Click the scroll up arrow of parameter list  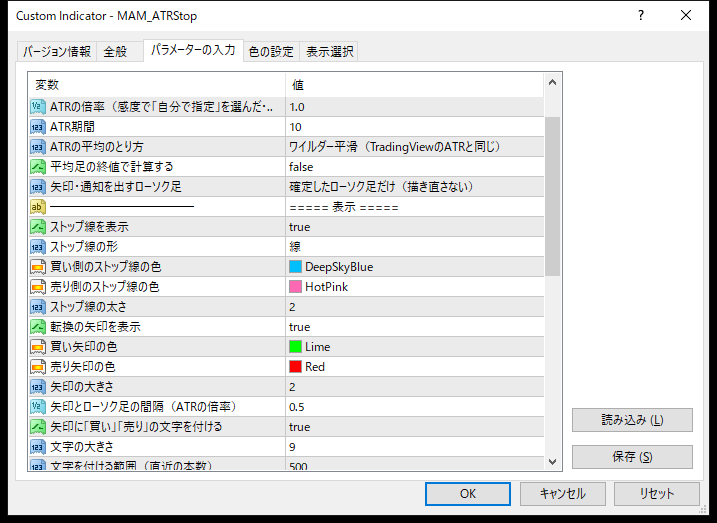point(552,83)
